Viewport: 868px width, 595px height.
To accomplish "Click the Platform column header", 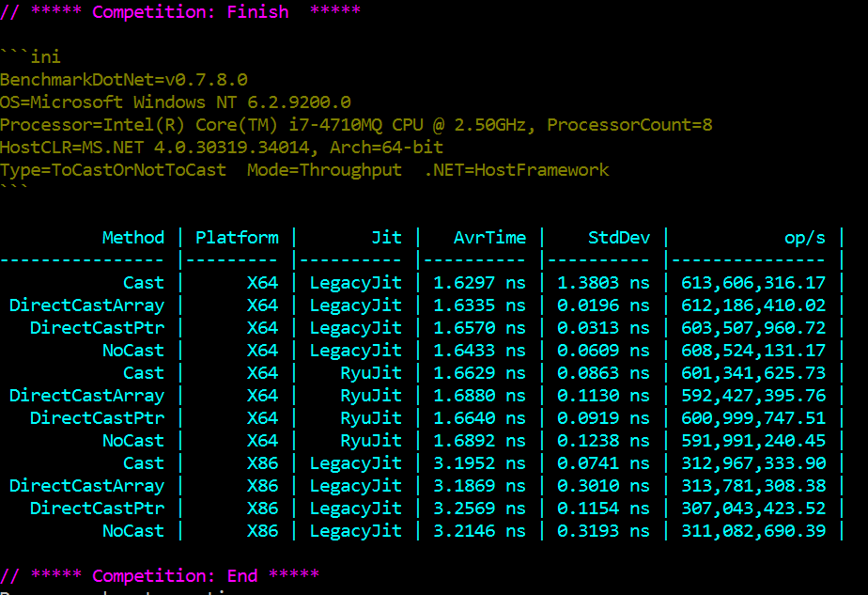I will point(237,238).
